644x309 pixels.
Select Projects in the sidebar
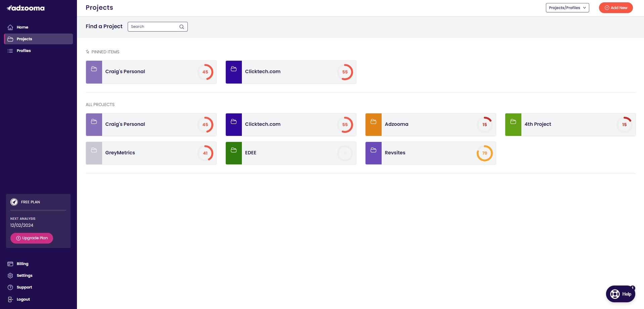point(38,39)
